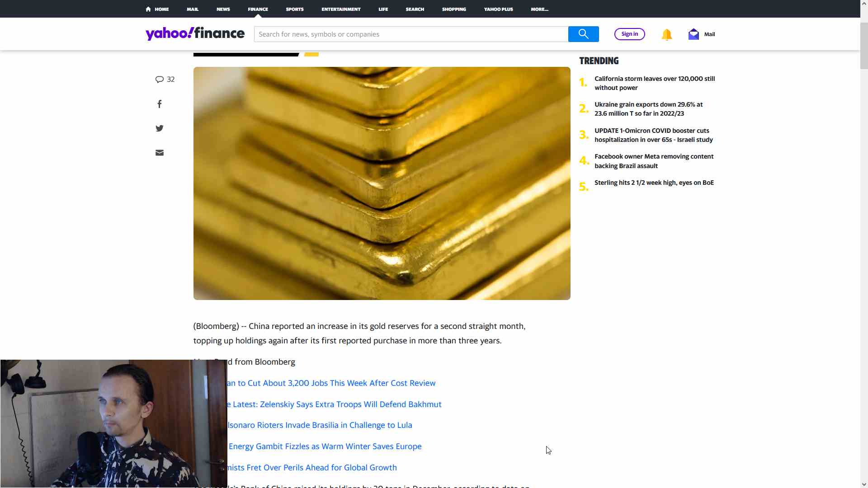Viewport: 868px width, 488px height.
Task: Share article via email envelope icon
Action: [x=160, y=153]
